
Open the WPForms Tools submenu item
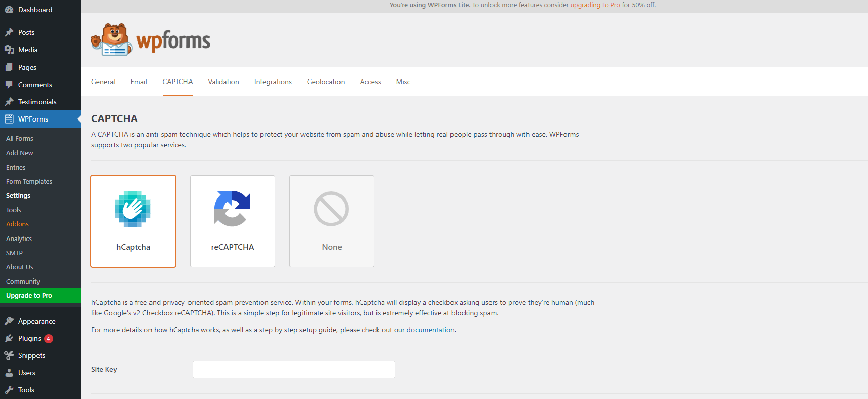coord(14,210)
